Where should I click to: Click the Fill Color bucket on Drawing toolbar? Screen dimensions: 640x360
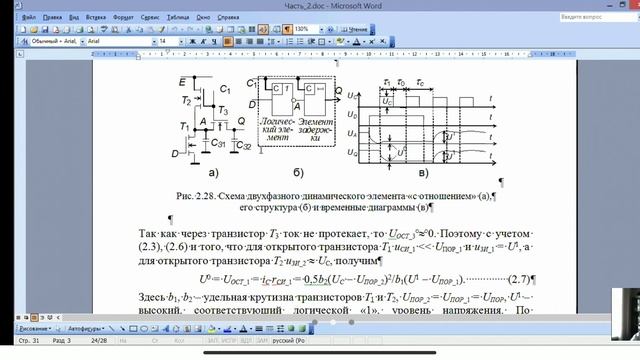pos(211,329)
